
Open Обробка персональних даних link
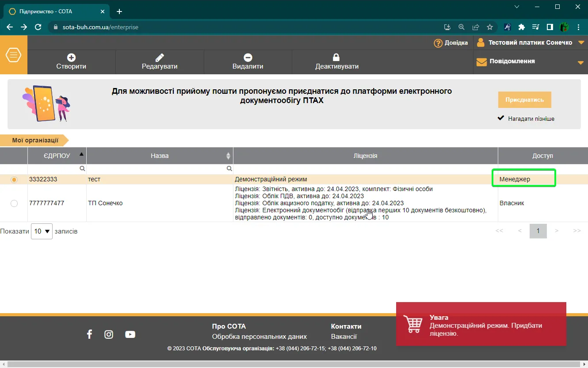click(x=259, y=337)
